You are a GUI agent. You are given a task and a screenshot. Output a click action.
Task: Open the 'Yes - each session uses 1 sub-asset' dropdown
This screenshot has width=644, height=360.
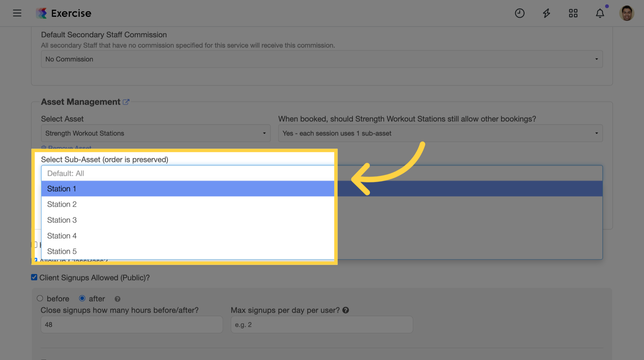coord(440,133)
